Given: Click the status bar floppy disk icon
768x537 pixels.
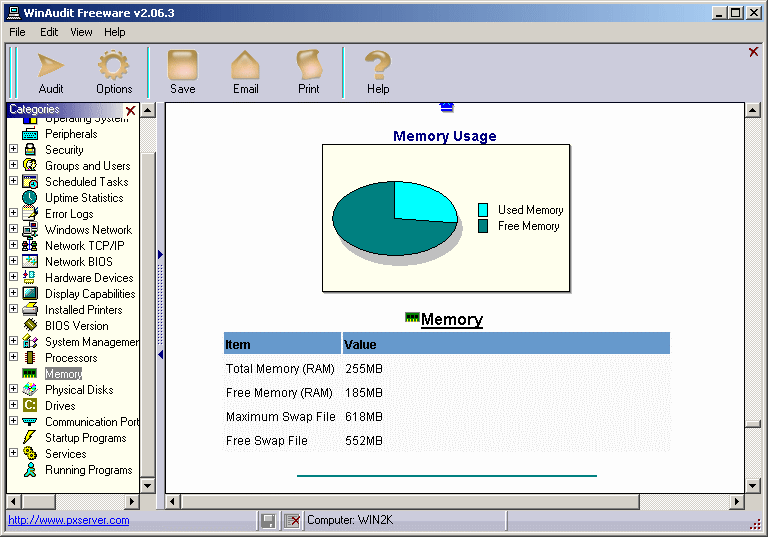Looking at the screenshot, I should point(268,520).
